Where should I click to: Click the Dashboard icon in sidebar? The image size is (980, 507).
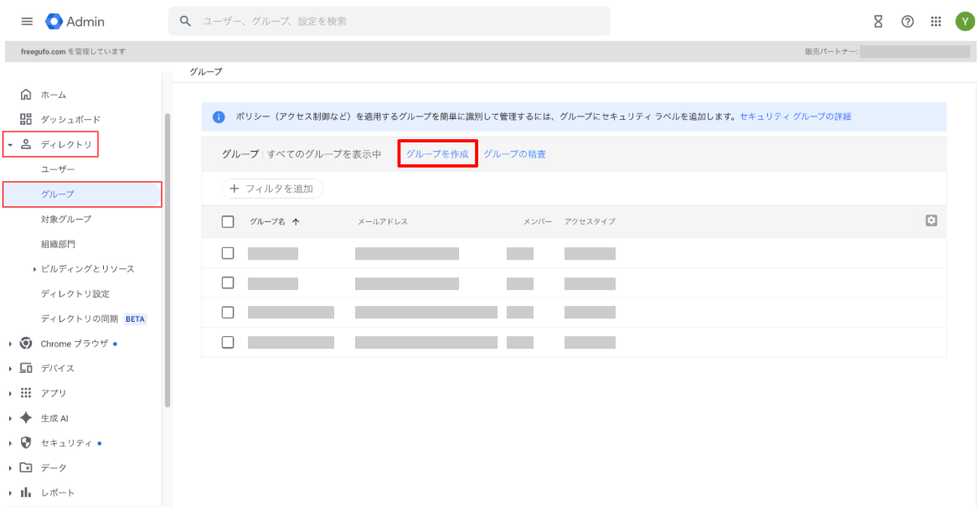click(x=27, y=119)
